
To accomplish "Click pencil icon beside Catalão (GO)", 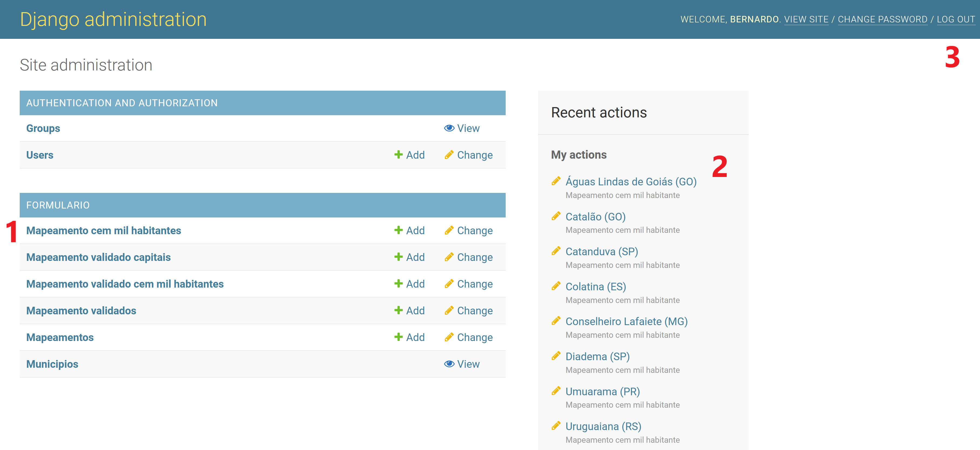I will coord(556,216).
